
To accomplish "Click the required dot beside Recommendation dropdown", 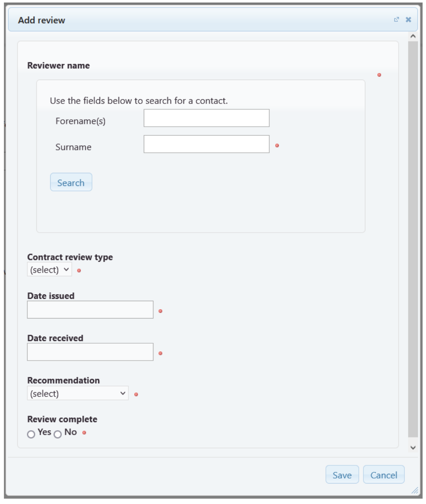I will (x=136, y=395).
